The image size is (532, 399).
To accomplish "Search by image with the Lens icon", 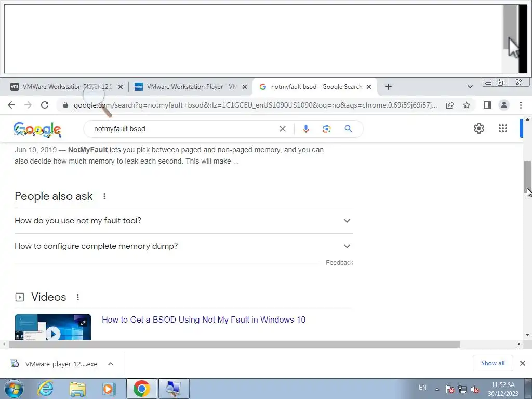I will coord(326,129).
